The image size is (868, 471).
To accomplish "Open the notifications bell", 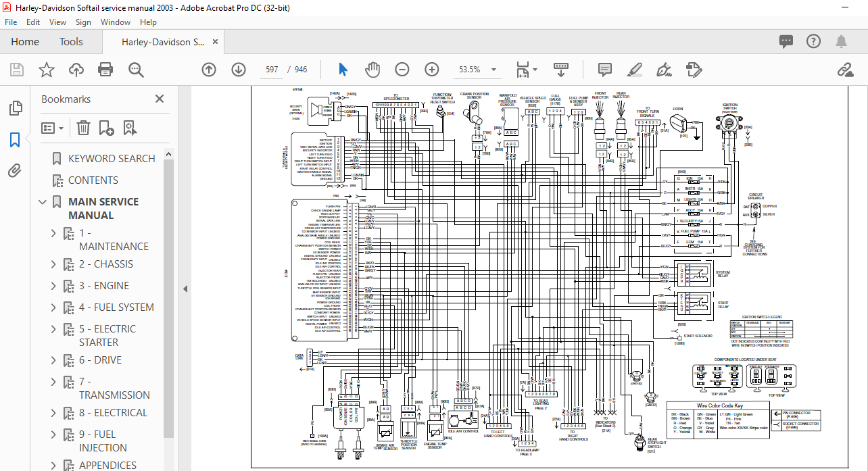I will click(x=841, y=42).
